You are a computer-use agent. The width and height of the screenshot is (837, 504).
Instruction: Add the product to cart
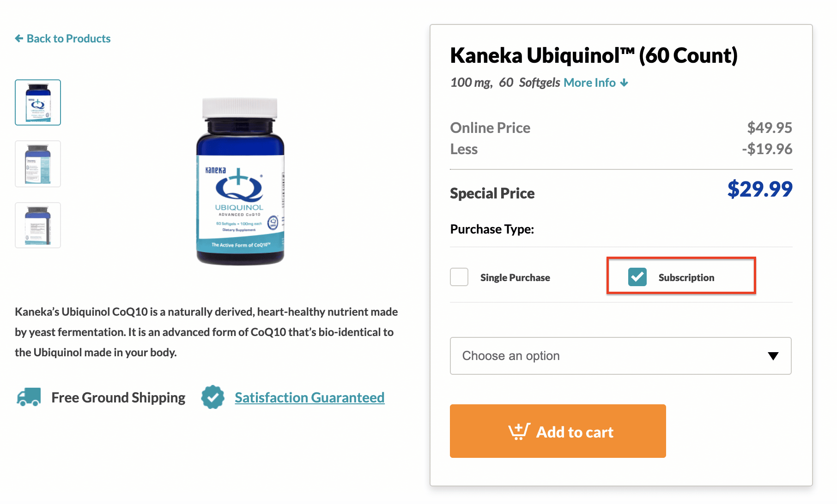click(558, 431)
